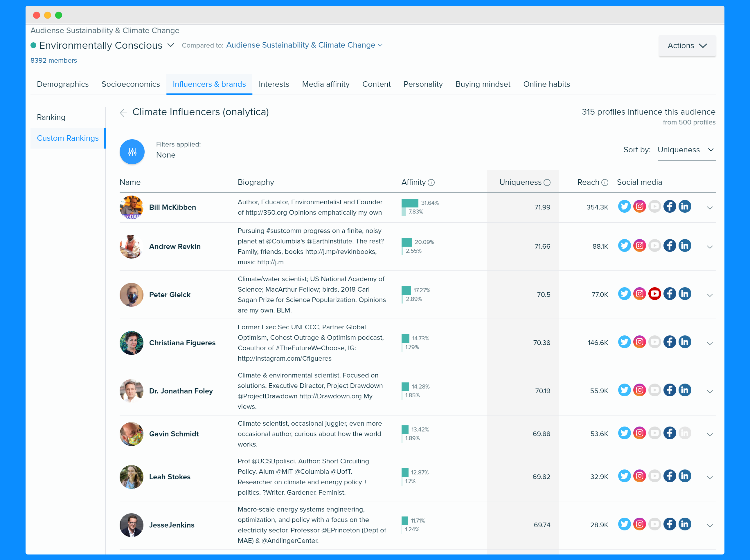Click the Twitter icon for Leah Stokes

pos(624,476)
